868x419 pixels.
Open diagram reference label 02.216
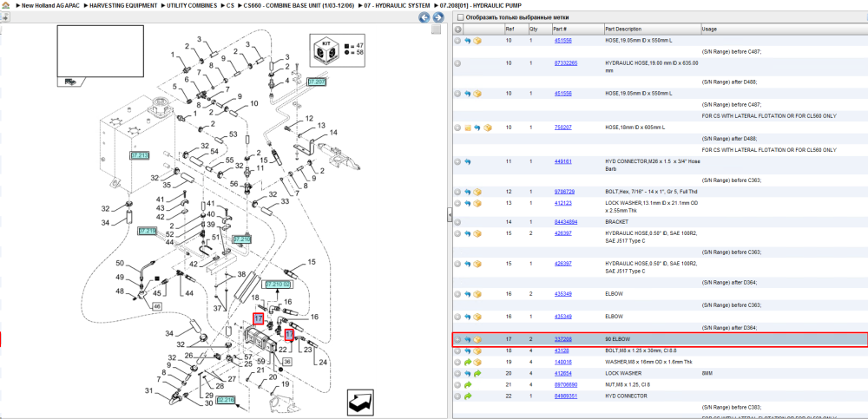[x=227, y=400]
